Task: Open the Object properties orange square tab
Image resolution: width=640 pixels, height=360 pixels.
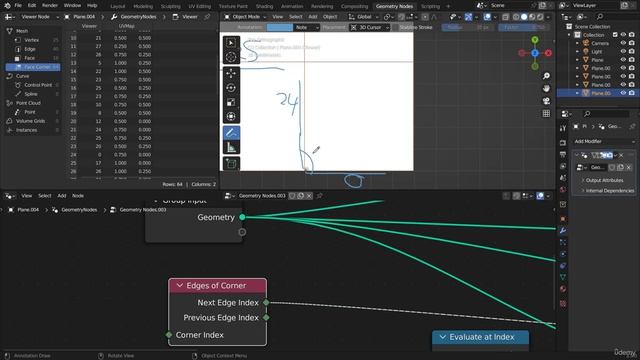Action: (x=563, y=219)
